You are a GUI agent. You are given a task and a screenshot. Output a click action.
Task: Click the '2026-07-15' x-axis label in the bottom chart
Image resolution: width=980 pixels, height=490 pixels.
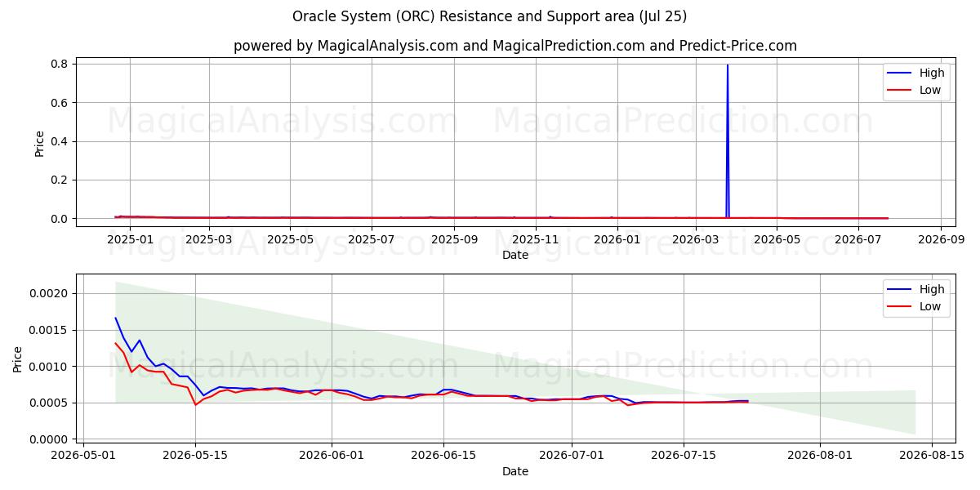(683, 456)
